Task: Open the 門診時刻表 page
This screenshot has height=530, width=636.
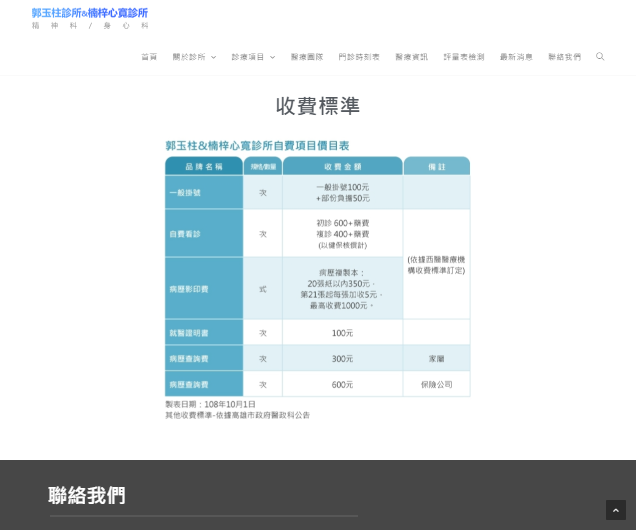Action: click(x=359, y=57)
